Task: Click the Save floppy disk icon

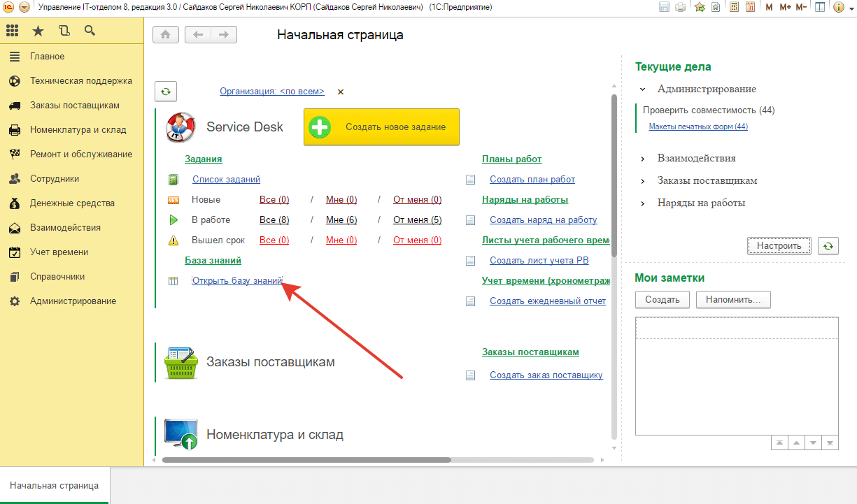Action: point(665,7)
